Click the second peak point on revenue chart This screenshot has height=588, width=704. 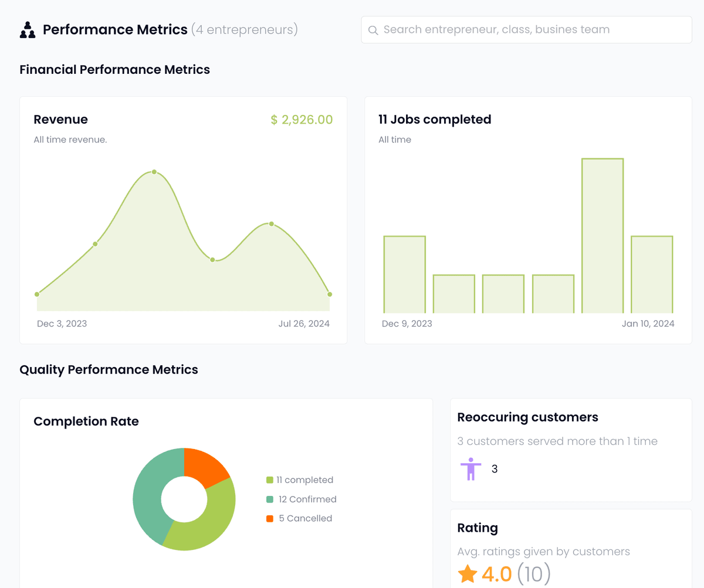(272, 224)
